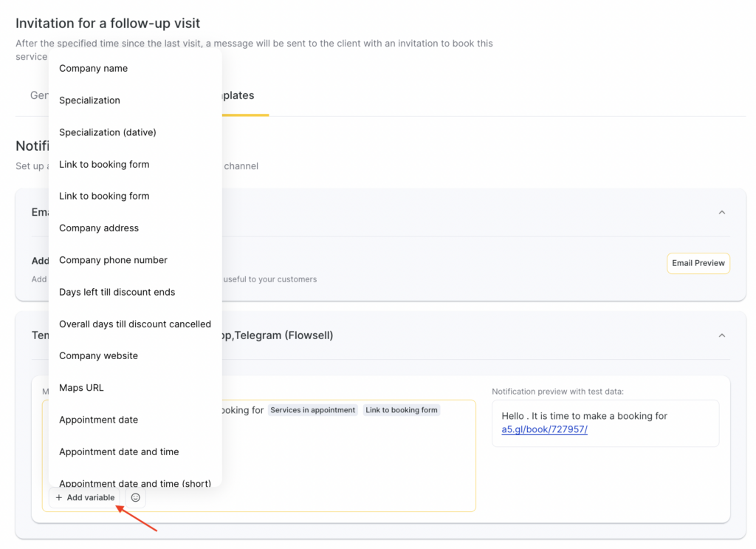Select Appointment date and time (short)
The image size is (756, 549).
(x=135, y=482)
